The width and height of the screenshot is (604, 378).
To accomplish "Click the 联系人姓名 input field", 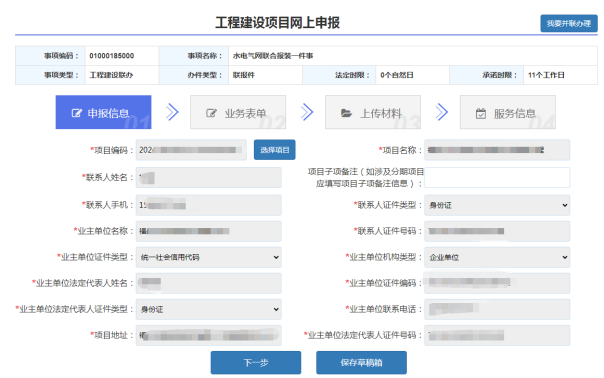I will tap(208, 178).
